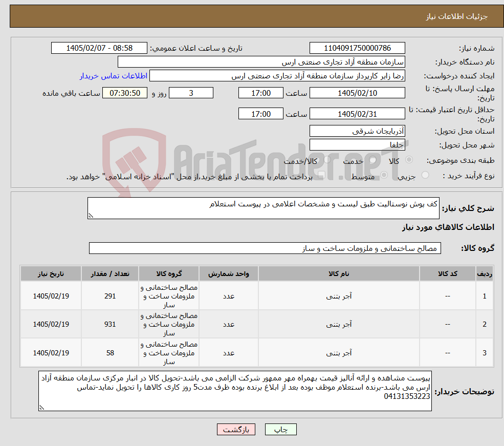Click the تاریخ نیاز column header
This screenshot has height=446, width=504.
click(51, 273)
